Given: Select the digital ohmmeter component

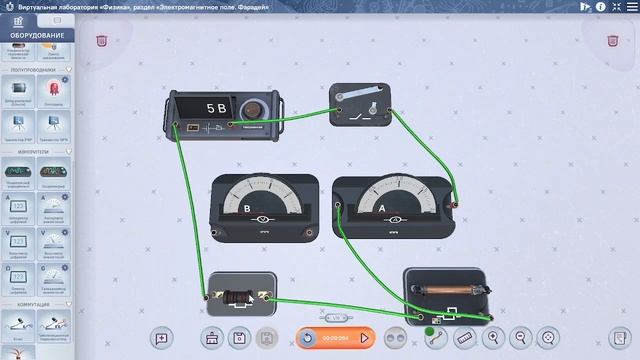Looking at the screenshot, I should [18, 280].
